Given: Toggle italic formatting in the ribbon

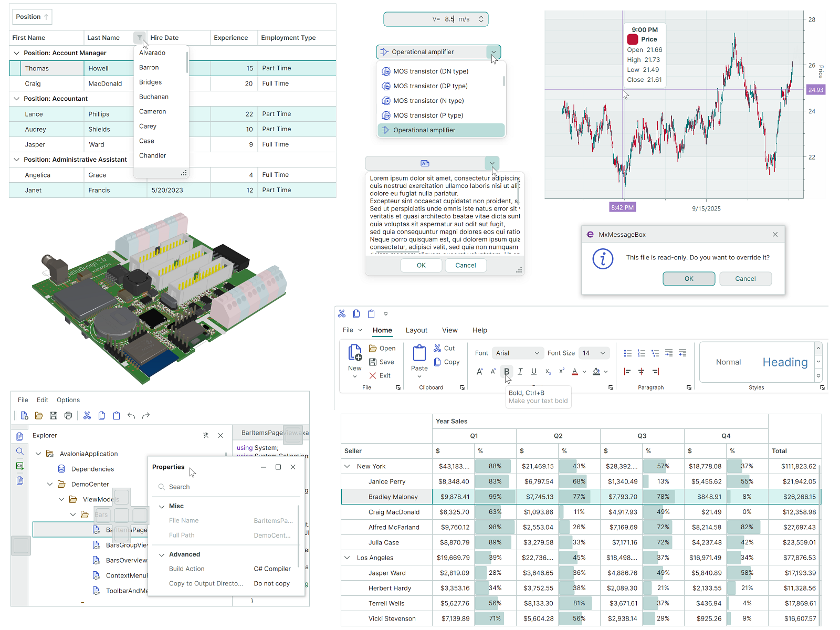Looking at the screenshot, I should coord(520,371).
